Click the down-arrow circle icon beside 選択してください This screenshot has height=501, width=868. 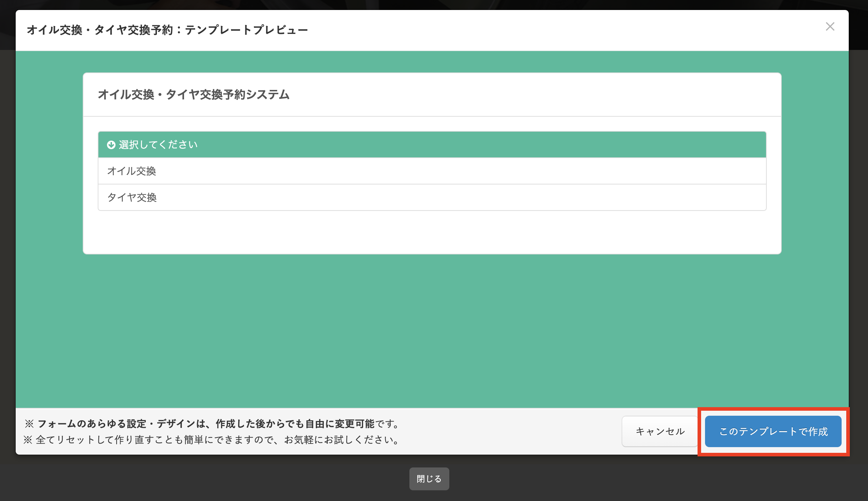[x=111, y=145]
